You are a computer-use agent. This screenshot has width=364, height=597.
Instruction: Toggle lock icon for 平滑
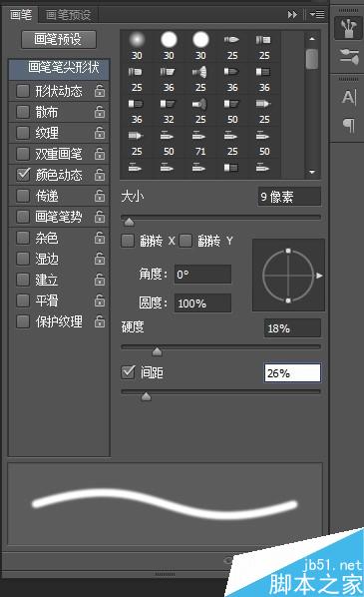coord(100,300)
